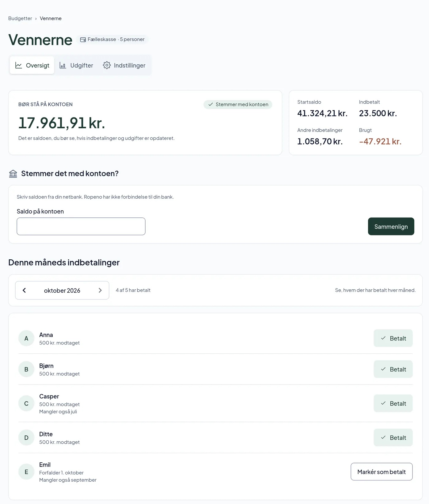The height and width of the screenshot is (504, 429).
Task: Click the text Forfalder 1. oktober
Action: 61,473
